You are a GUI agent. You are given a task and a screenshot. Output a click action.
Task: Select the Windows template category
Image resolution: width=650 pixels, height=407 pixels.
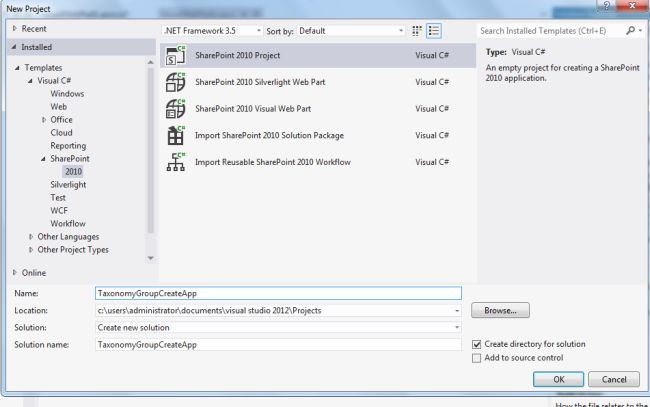67,94
